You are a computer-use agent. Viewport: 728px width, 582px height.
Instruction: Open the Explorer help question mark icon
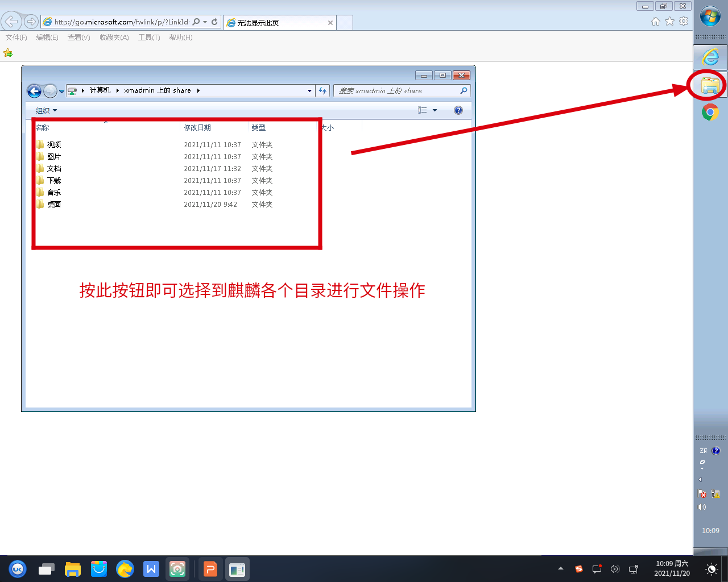click(x=458, y=110)
